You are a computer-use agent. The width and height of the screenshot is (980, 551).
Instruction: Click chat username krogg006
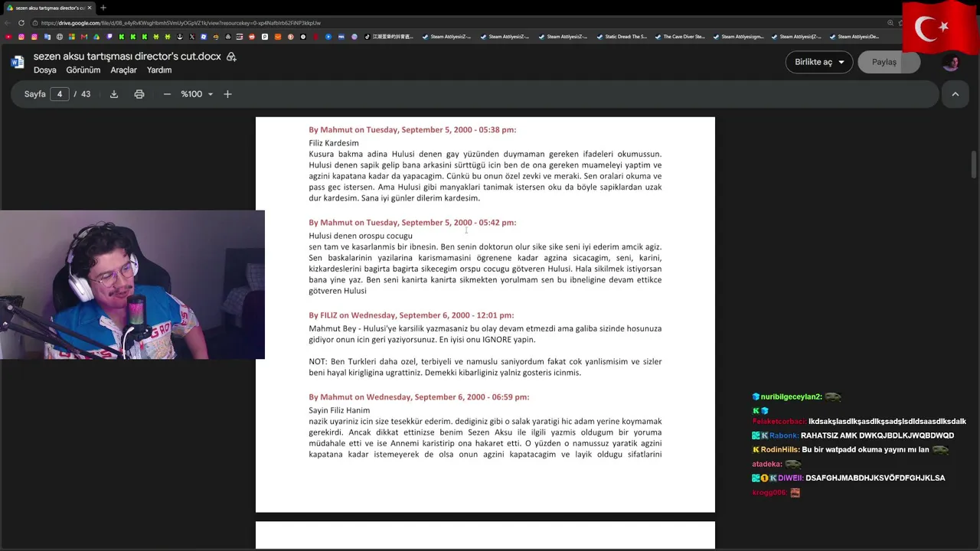769,493
